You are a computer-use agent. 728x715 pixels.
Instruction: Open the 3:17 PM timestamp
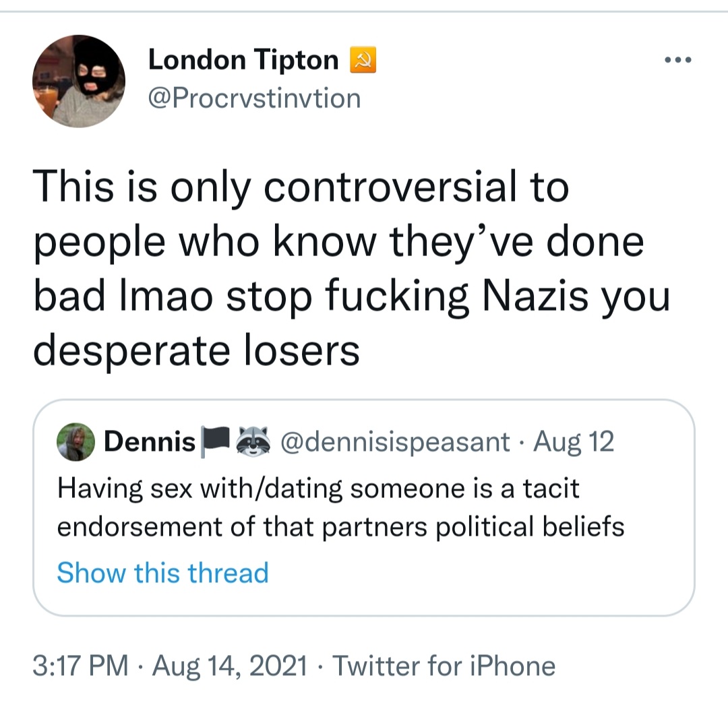(x=80, y=666)
